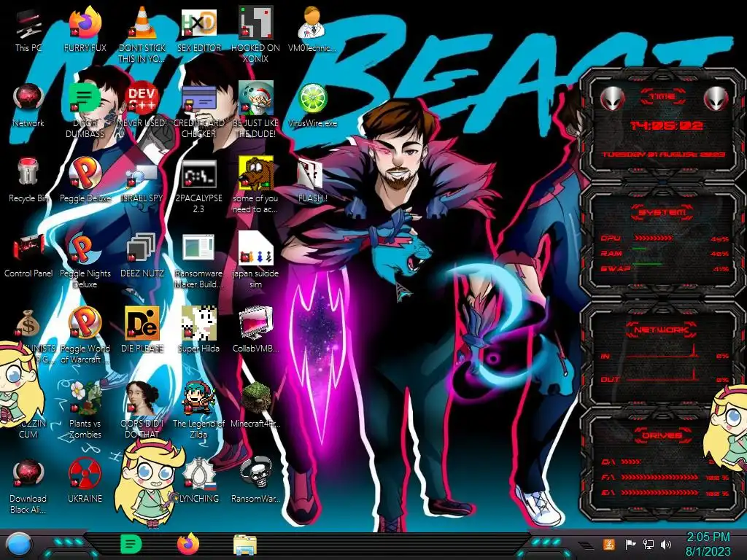This screenshot has height=560, width=747.
Task: Open green chat app in taskbar
Action: 131,544
